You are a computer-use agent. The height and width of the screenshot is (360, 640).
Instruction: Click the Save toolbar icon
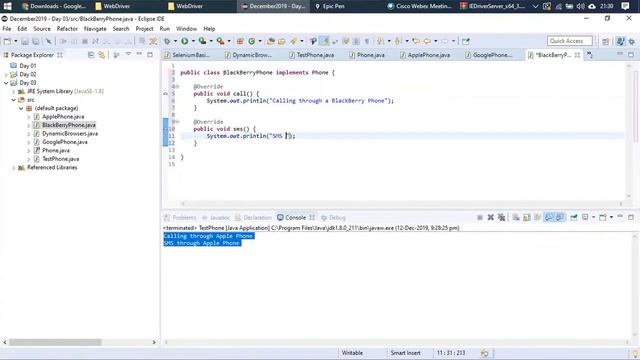25,41
